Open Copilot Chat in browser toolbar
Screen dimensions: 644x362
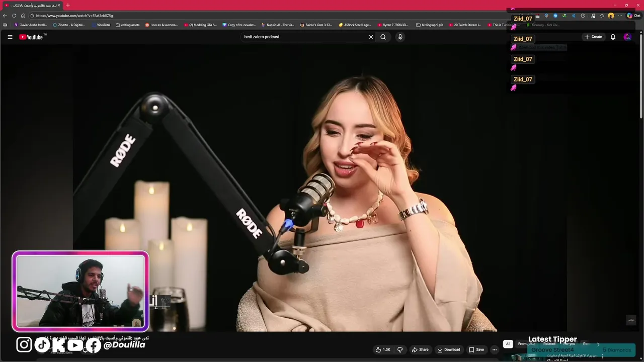pyautogui.click(x=633, y=16)
